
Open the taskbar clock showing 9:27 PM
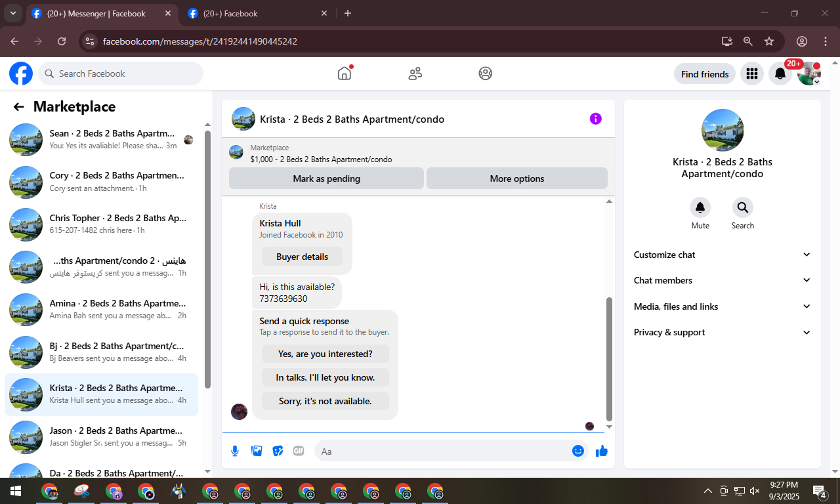784,491
